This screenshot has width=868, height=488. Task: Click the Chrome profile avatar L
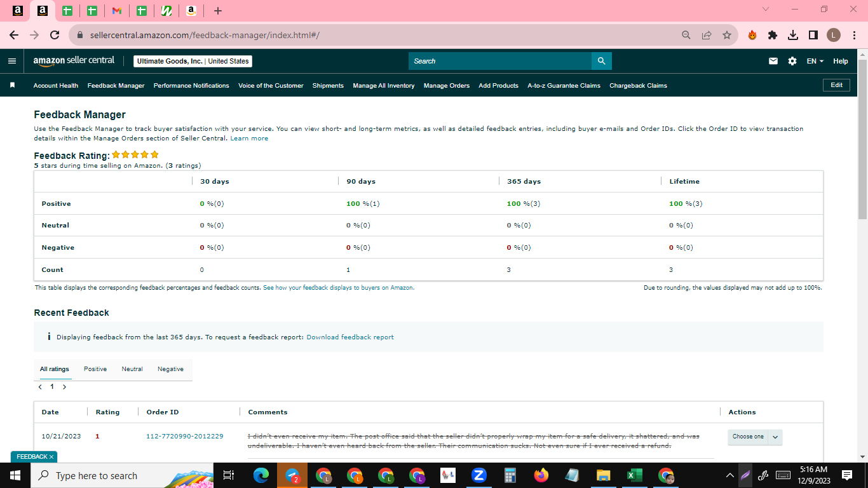[834, 35]
